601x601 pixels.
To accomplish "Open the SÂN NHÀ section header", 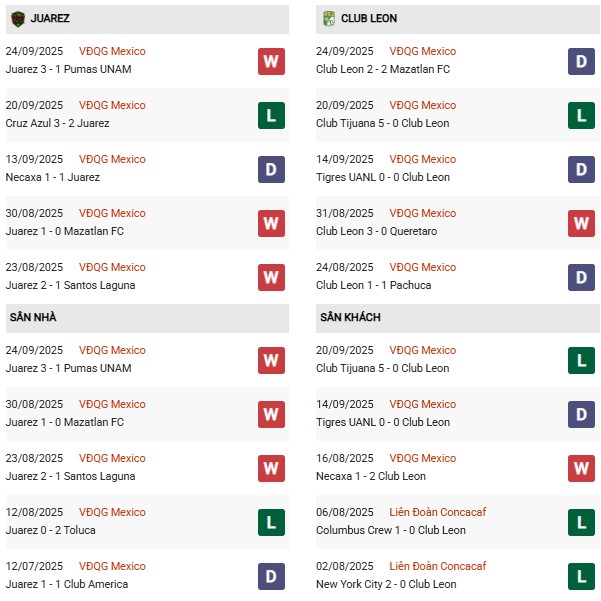I will [x=147, y=318].
